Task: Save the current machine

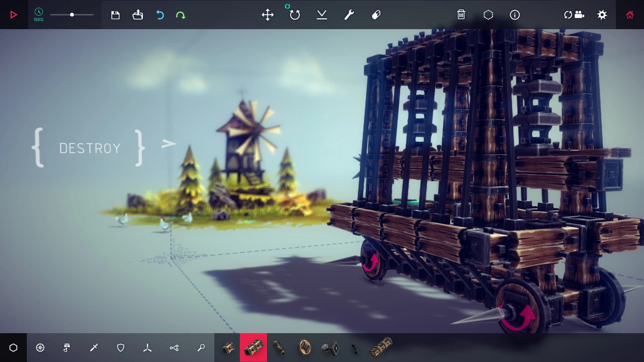Action: click(x=115, y=15)
